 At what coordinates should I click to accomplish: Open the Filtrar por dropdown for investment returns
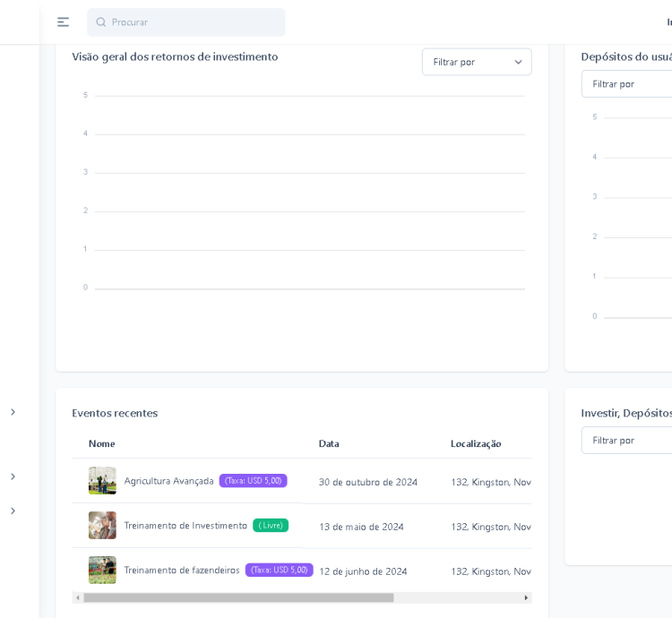click(477, 62)
